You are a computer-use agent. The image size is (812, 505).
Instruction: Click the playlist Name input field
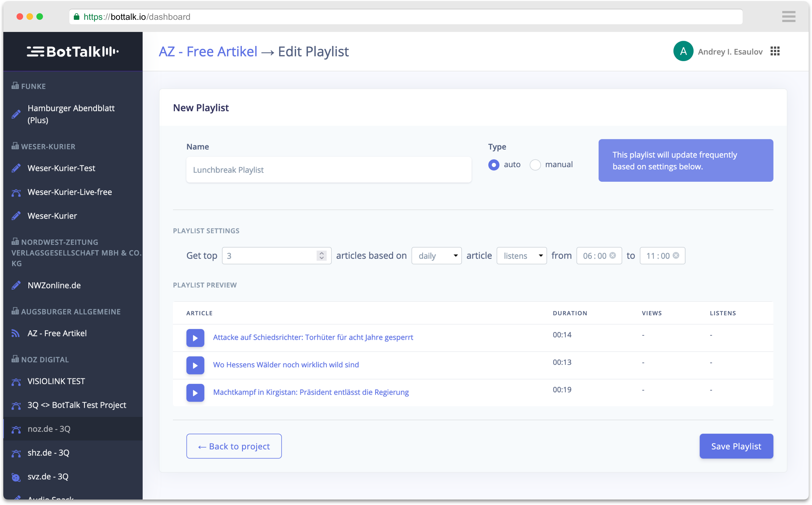coord(329,170)
